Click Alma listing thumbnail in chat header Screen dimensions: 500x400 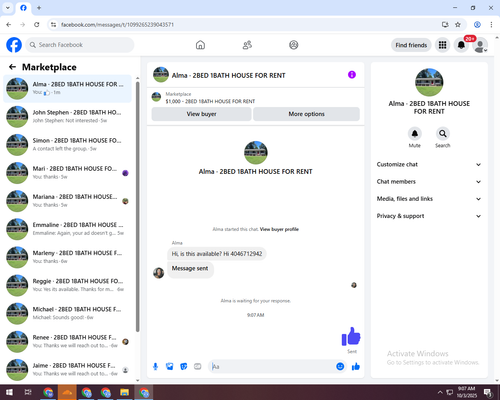[161, 75]
